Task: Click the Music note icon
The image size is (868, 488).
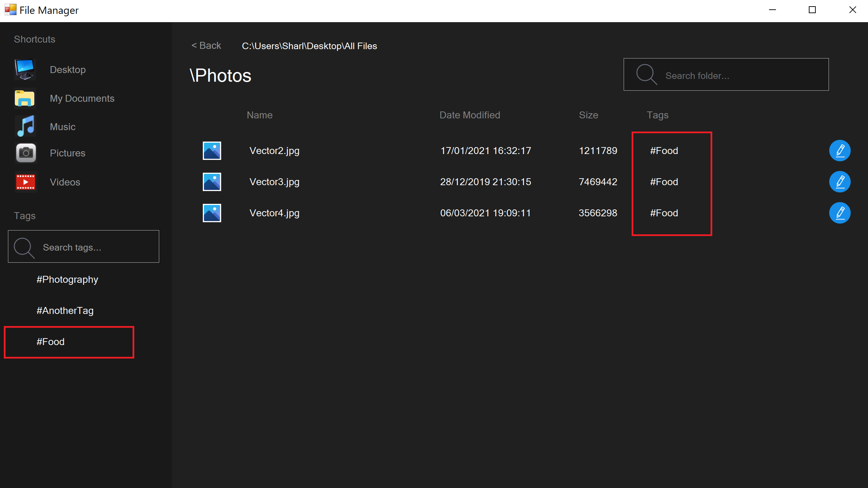Action: 26,126
